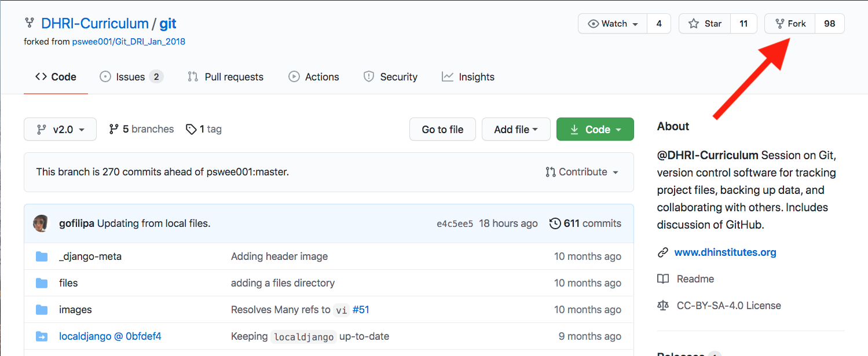
Task: Open commit message adding a files directory
Action: pyautogui.click(x=283, y=283)
